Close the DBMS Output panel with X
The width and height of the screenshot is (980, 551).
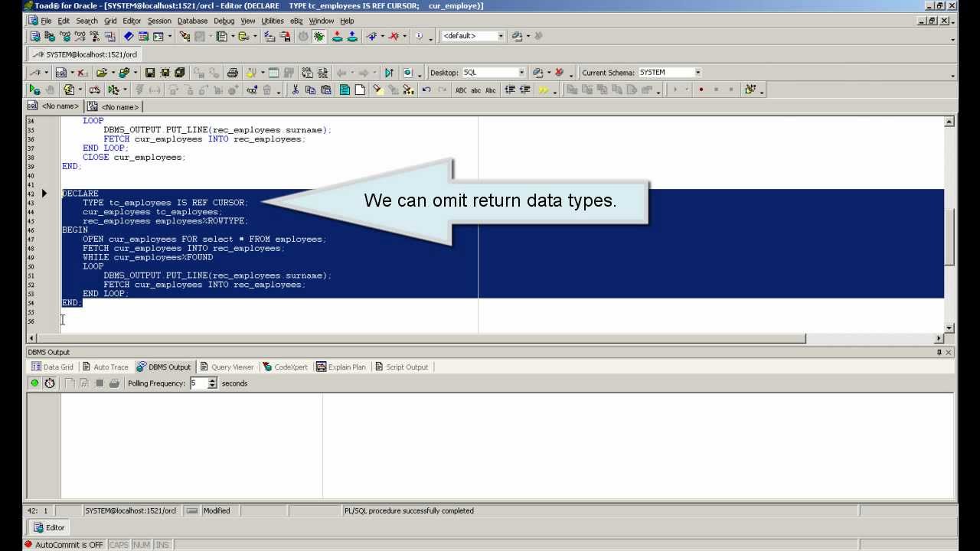point(949,352)
